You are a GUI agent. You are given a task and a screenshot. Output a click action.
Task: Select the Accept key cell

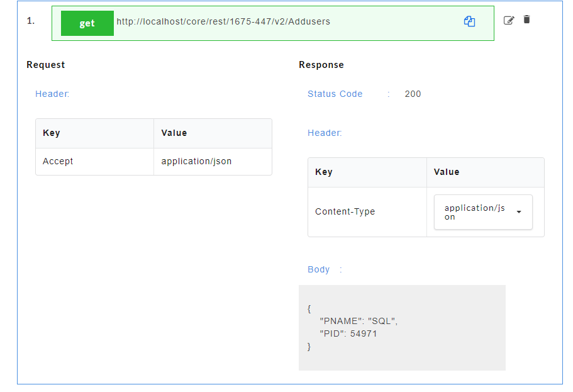[58, 161]
